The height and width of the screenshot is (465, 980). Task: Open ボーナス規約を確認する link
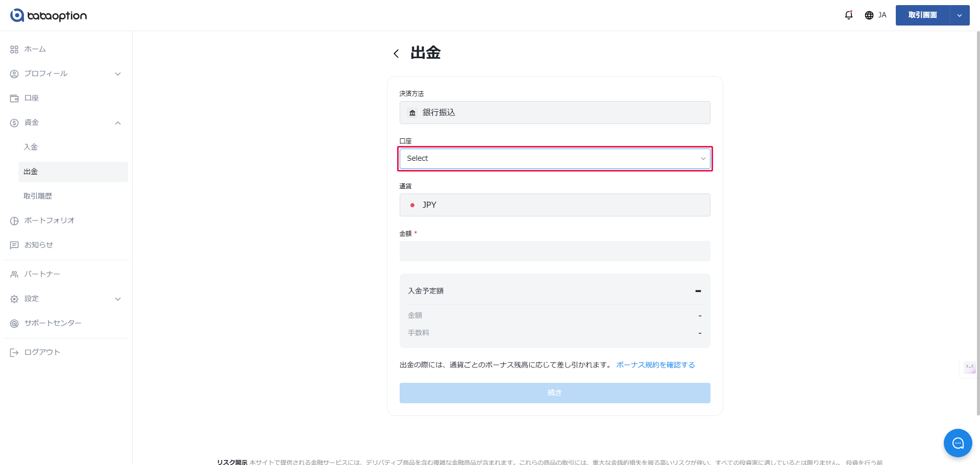655,365
